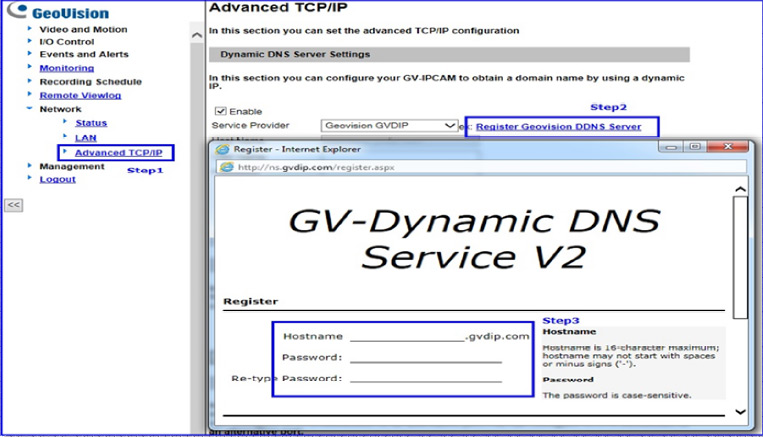
Task: Click the GeoVision logo
Action: [x=58, y=12]
